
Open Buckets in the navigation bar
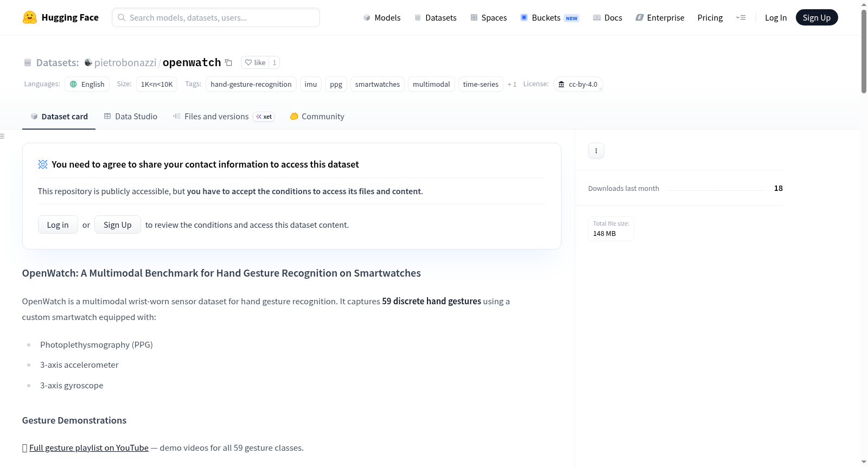click(550, 17)
